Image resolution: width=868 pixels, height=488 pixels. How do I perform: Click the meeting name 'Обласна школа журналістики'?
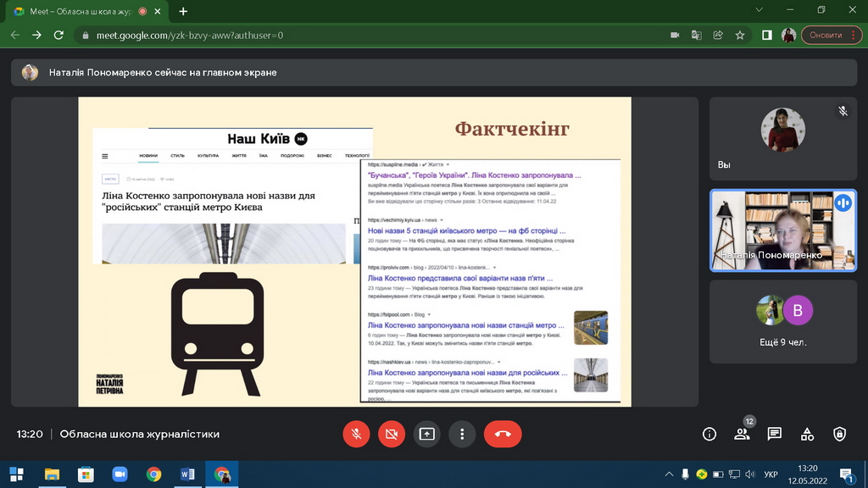[140, 435]
